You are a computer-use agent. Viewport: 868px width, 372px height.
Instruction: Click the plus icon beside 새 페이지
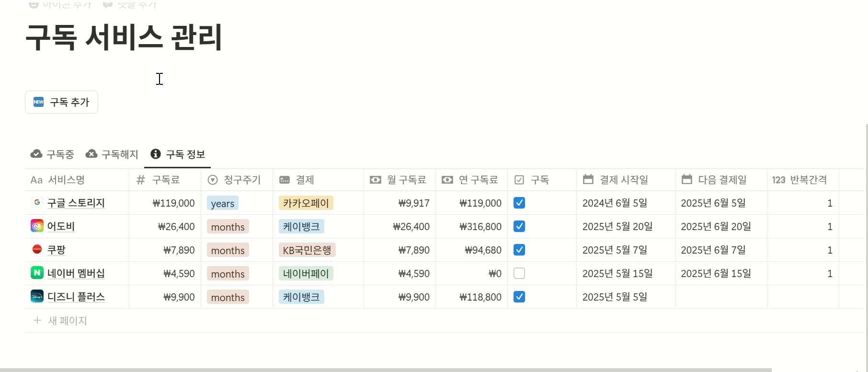[x=37, y=320]
